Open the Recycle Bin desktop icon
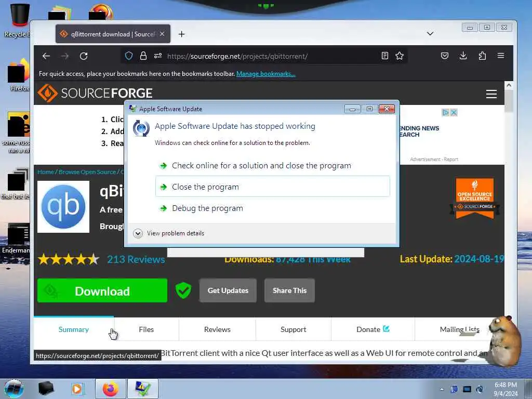 click(x=19, y=20)
